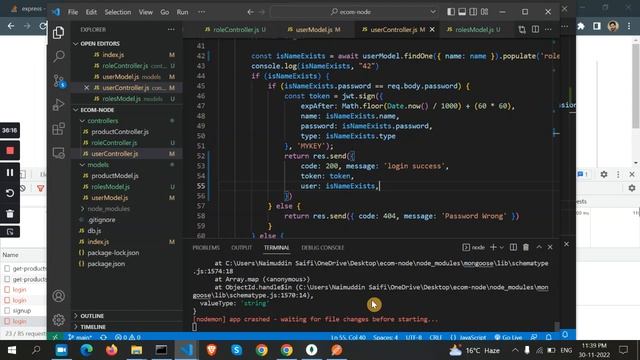This screenshot has height=360, width=640.
Task: Open the Edit menu
Action: coord(91,12)
